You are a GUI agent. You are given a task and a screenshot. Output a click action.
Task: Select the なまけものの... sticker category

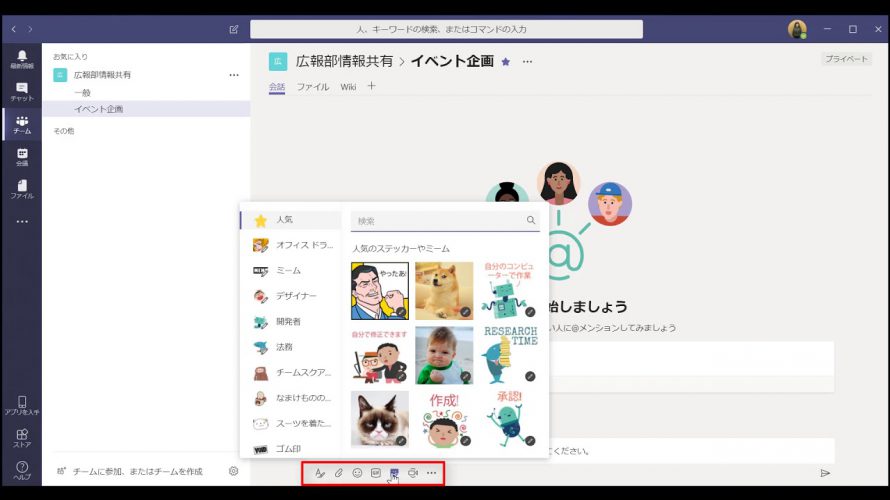coord(291,398)
